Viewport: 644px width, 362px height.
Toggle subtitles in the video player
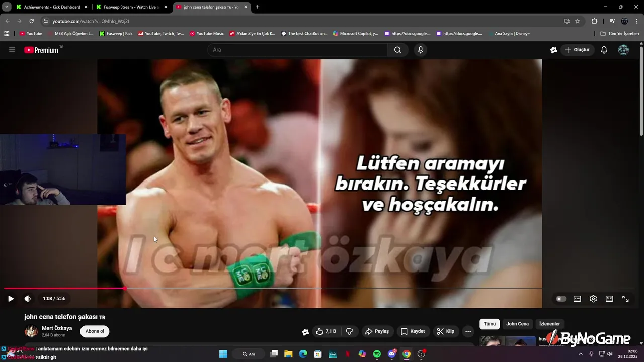point(577,299)
